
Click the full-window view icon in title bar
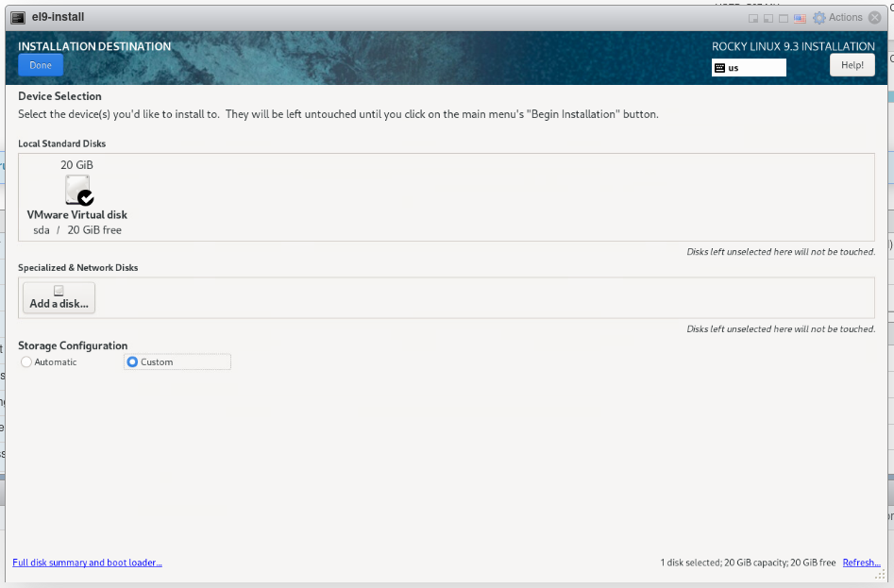tap(784, 18)
